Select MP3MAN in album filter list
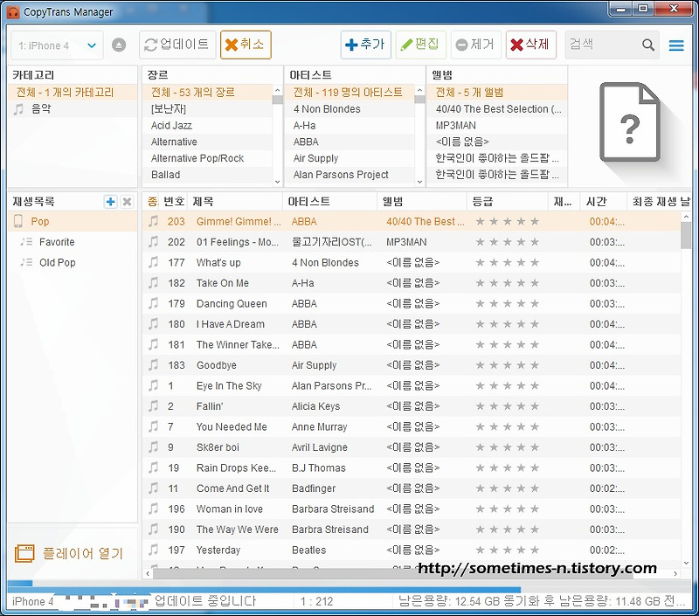 (496, 125)
